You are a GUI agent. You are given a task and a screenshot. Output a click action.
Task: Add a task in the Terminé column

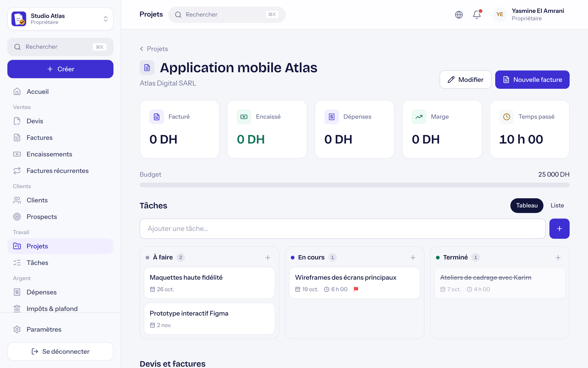[558, 258]
